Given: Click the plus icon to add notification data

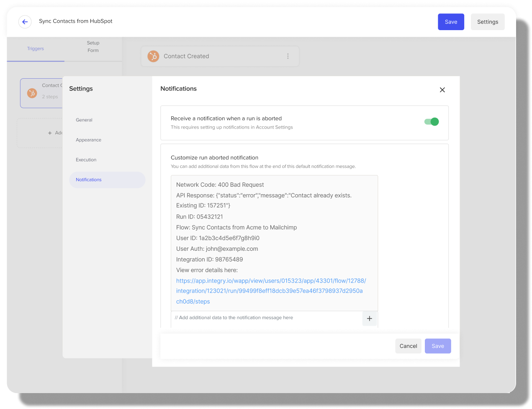Looking at the screenshot, I should click(x=370, y=319).
